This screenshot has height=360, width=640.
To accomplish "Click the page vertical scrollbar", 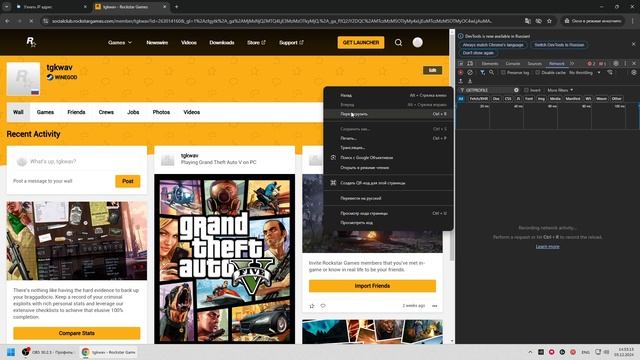I will tap(452, 147).
